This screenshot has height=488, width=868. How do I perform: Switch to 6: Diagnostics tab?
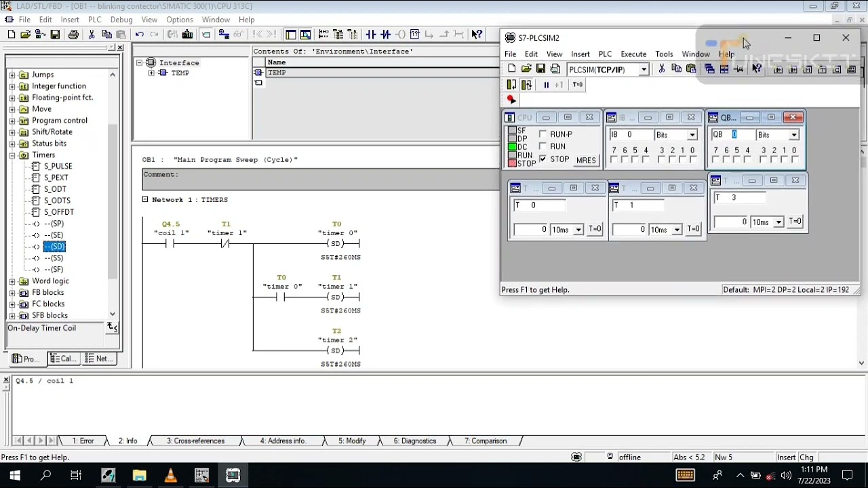pyautogui.click(x=415, y=441)
